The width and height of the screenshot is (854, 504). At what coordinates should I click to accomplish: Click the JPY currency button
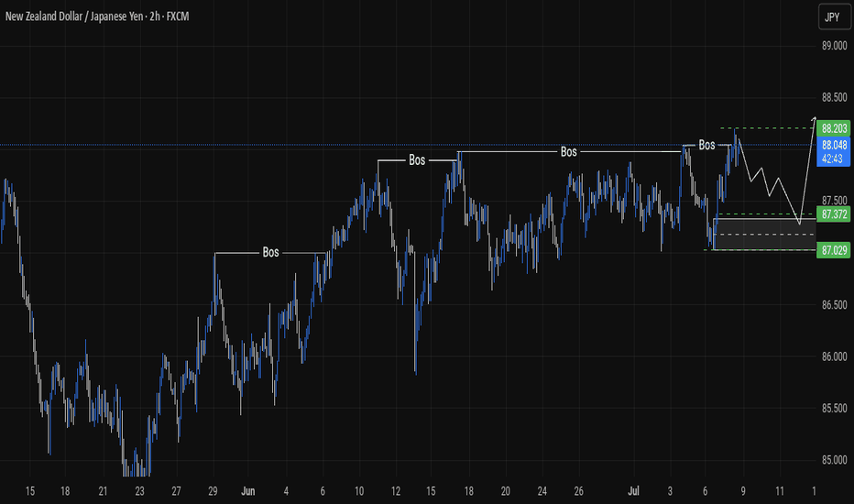coord(833,16)
